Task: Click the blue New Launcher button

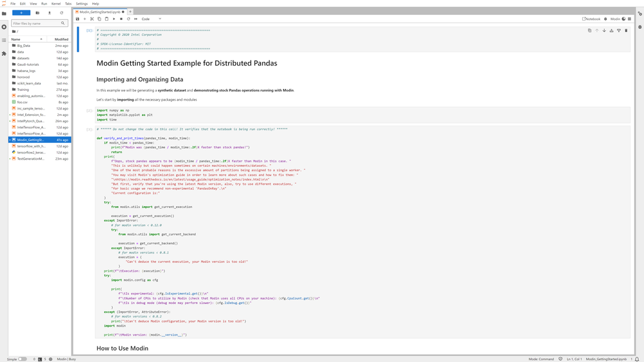Action: click(21, 13)
